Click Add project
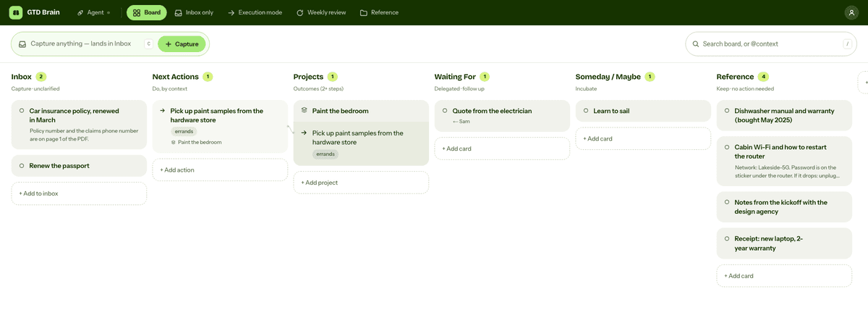This screenshot has height=326, width=868. (x=361, y=183)
